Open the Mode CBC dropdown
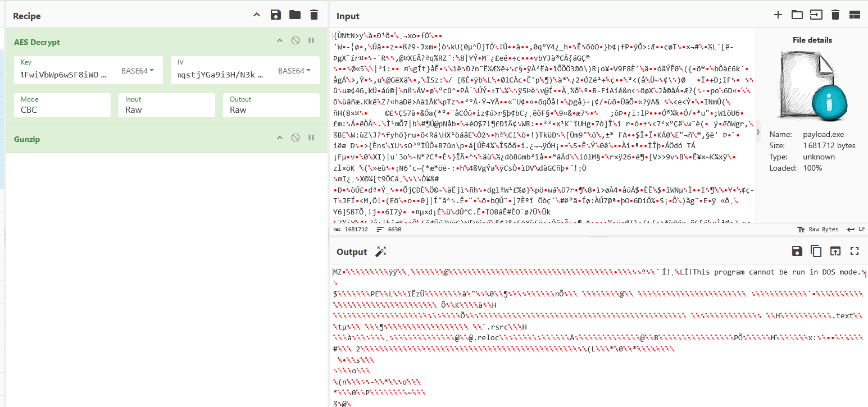The width and height of the screenshot is (868, 407). point(62,105)
